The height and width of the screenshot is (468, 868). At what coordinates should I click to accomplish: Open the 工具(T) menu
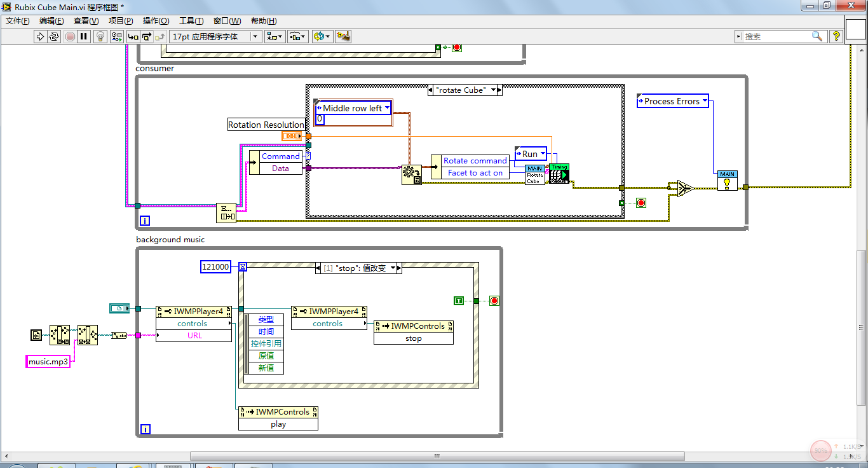pyautogui.click(x=191, y=21)
